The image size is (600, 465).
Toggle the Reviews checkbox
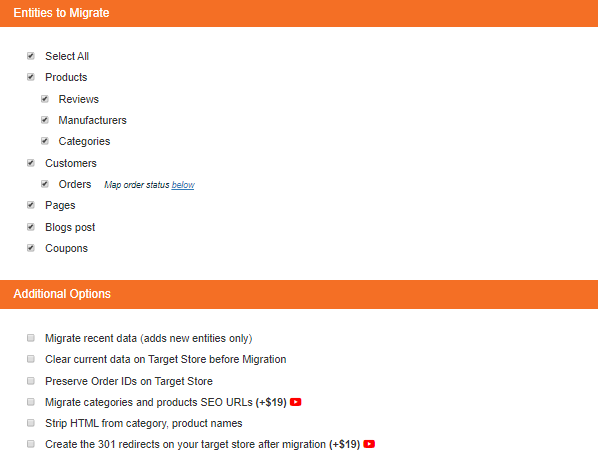[x=45, y=99]
